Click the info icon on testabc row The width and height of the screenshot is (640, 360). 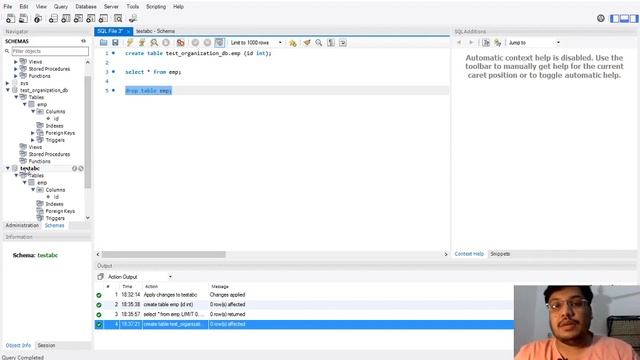click(75, 168)
